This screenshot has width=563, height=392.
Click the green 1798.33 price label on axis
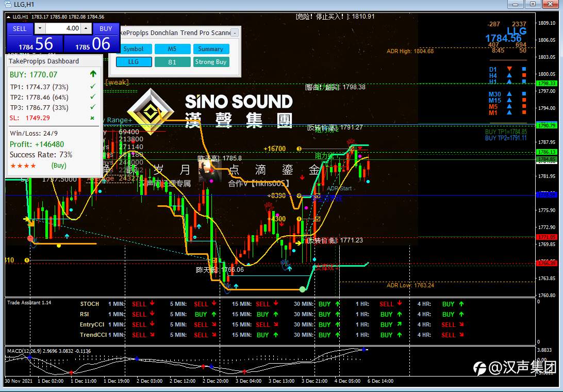point(547,84)
